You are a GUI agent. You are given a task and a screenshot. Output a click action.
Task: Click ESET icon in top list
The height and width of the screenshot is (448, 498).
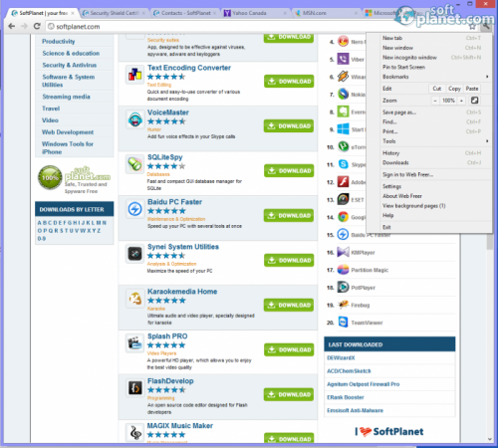click(343, 199)
